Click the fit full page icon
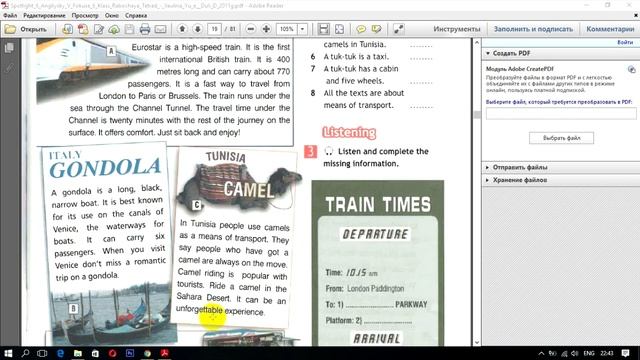 coord(339,29)
